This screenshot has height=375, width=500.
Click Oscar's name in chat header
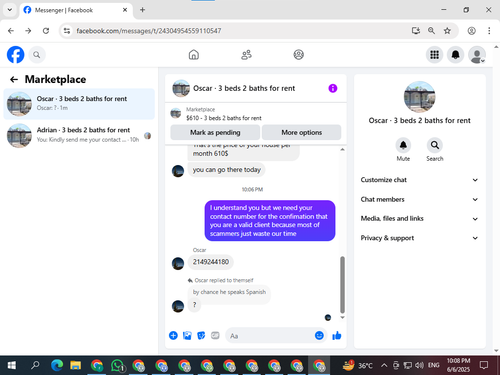point(244,88)
